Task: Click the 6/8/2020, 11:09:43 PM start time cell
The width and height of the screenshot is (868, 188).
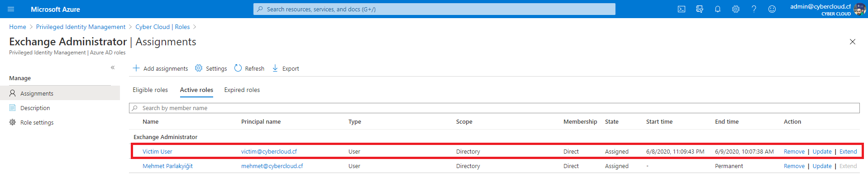Action: point(675,151)
